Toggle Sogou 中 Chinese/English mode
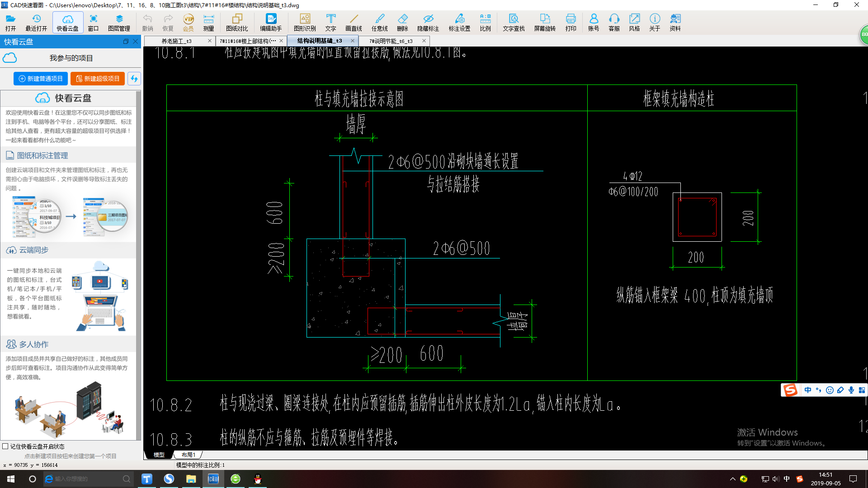The width and height of the screenshot is (868, 488). (808, 390)
